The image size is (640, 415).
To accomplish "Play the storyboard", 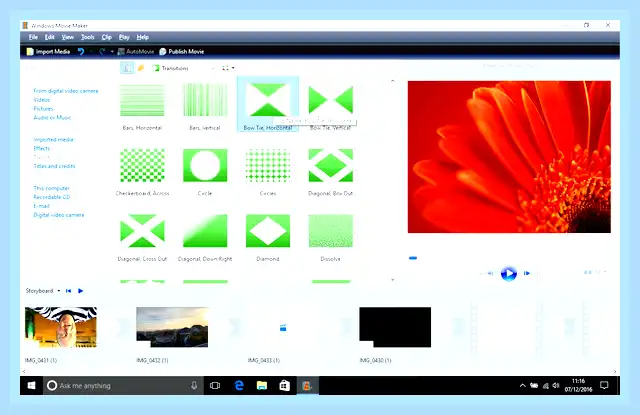I will (x=80, y=291).
